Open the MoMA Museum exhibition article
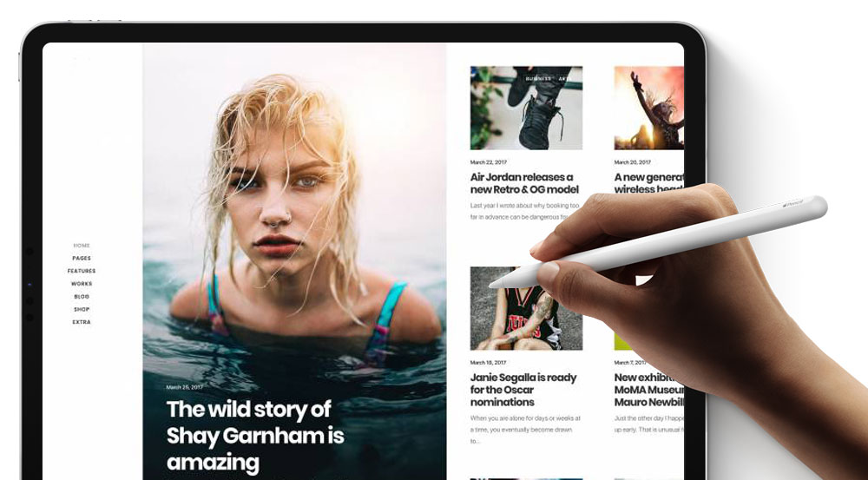868x480 pixels. coord(648,390)
